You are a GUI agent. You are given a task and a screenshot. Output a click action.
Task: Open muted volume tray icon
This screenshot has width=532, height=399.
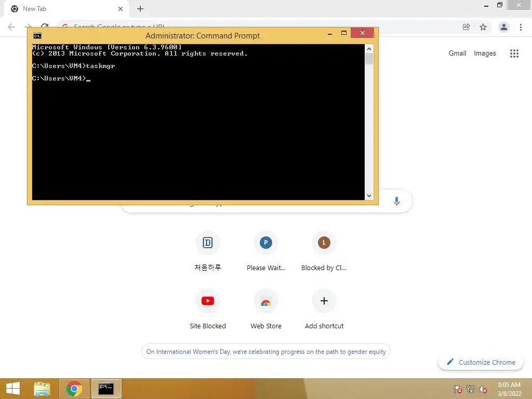(x=483, y=389)
